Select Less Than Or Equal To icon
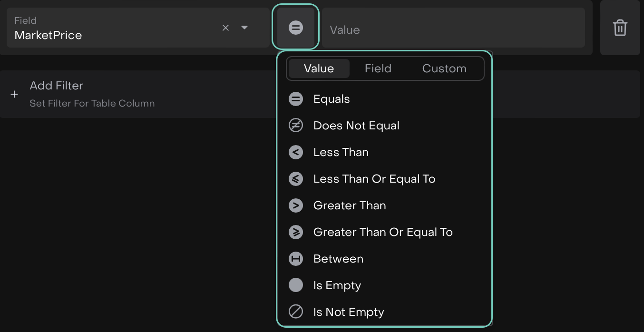 pyautogui.click(x=296, y=179)
